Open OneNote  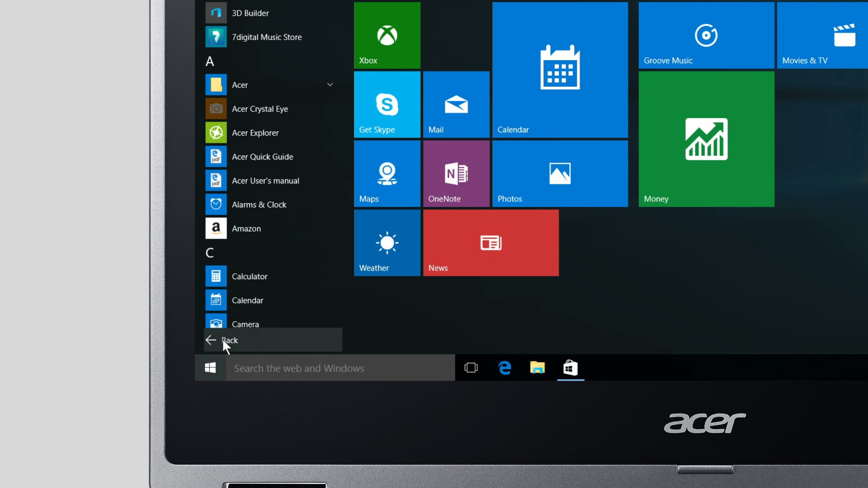[456, 173]
